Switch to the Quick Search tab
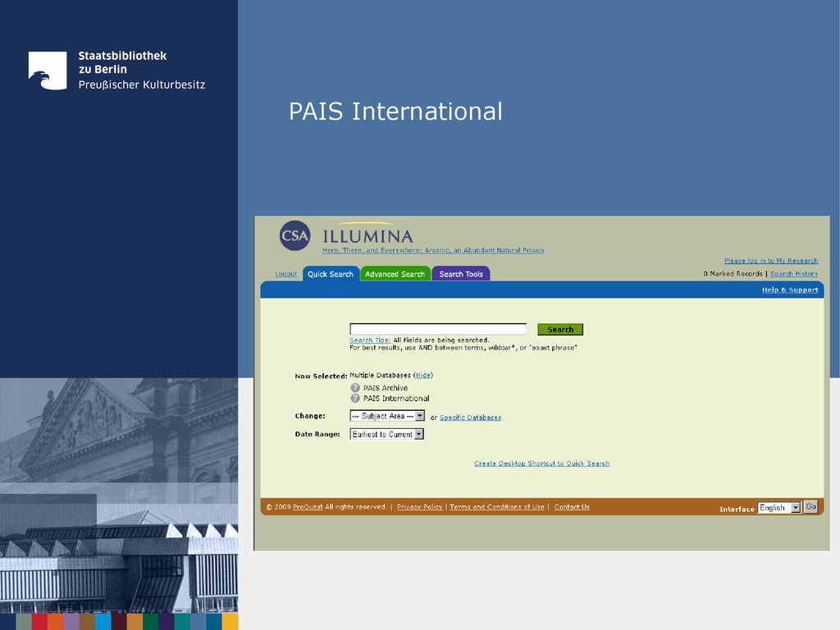 pyautogui.click(x=331, y=274)
